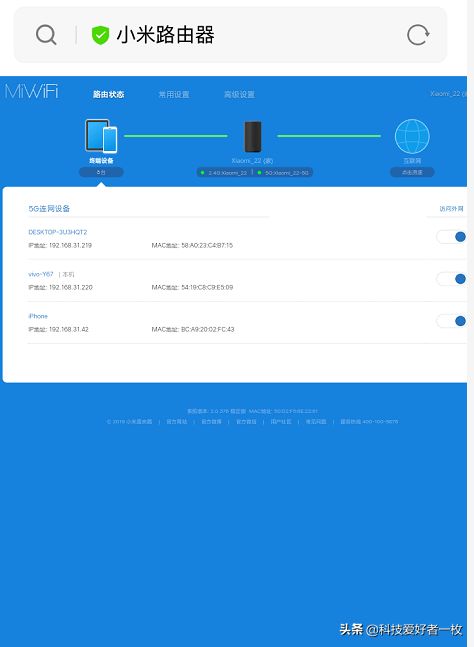The height and width of the screenshot is (647, 474).
Task: Click the device count badge under 终端设备
Action: pos(101,172)
